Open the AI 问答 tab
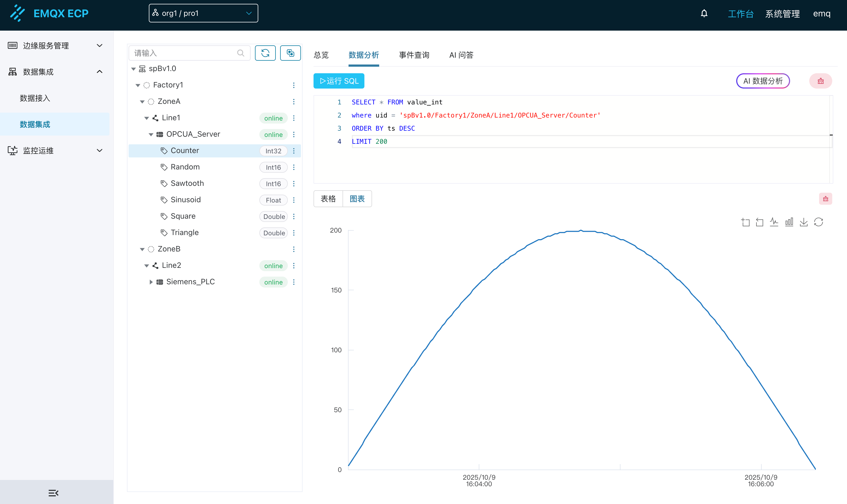847x504 pixels. (461, 55)
